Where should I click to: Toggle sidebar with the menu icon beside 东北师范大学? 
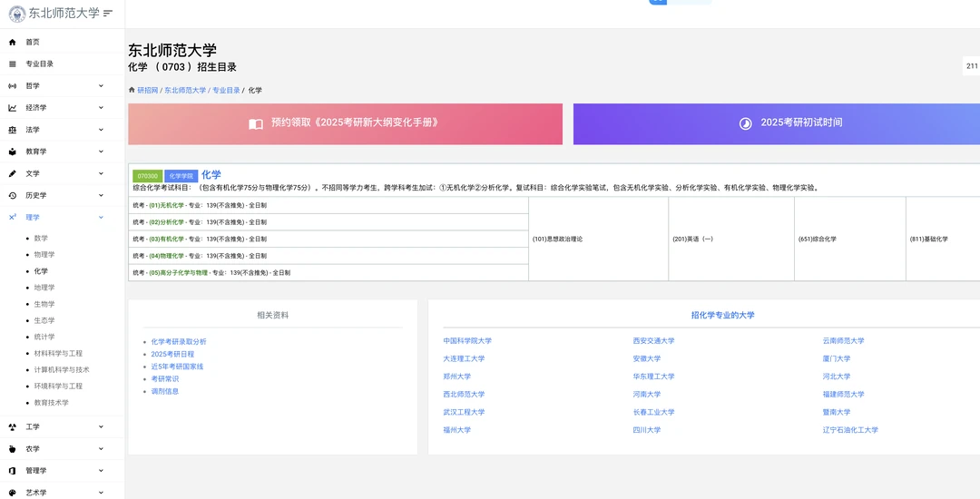(x=108, y=13)
